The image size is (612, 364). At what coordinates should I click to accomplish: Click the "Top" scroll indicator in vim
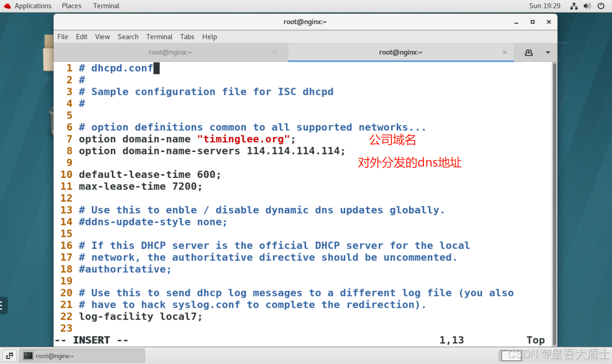[x=536, y=340]
